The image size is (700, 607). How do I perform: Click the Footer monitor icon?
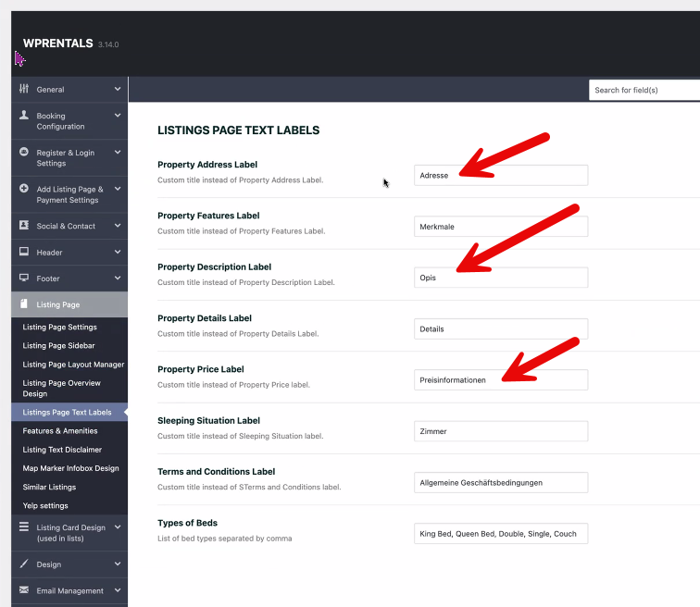click(x=24, y=278)
